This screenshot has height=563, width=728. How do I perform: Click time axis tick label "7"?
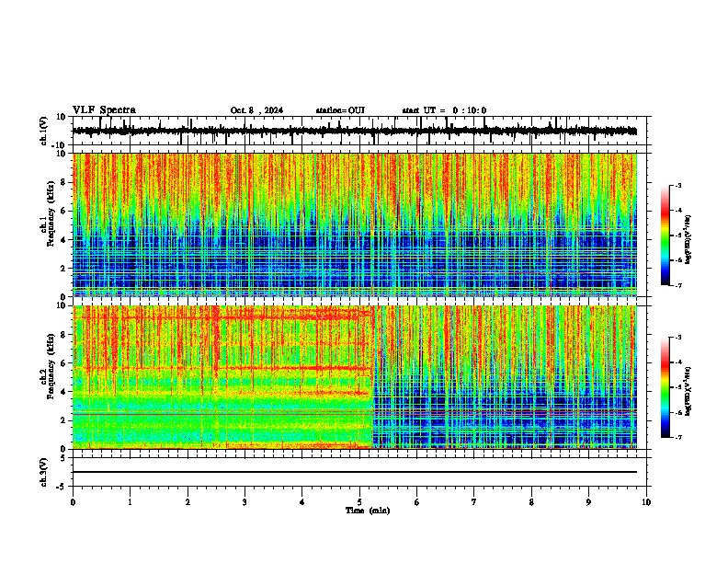pyautogui.click(x=474, y=502)
